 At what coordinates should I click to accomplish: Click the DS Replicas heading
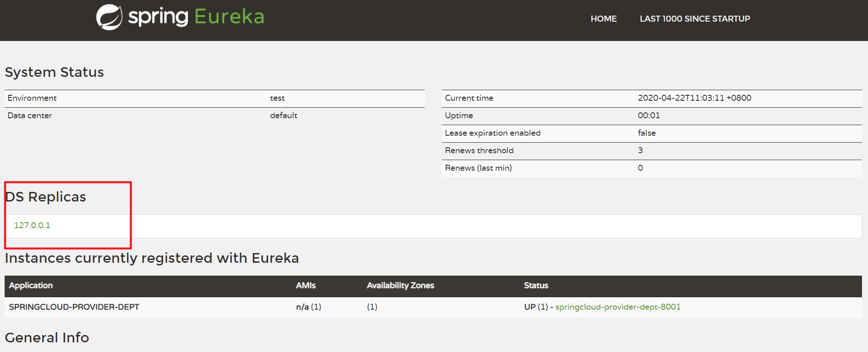pos(46,197)
